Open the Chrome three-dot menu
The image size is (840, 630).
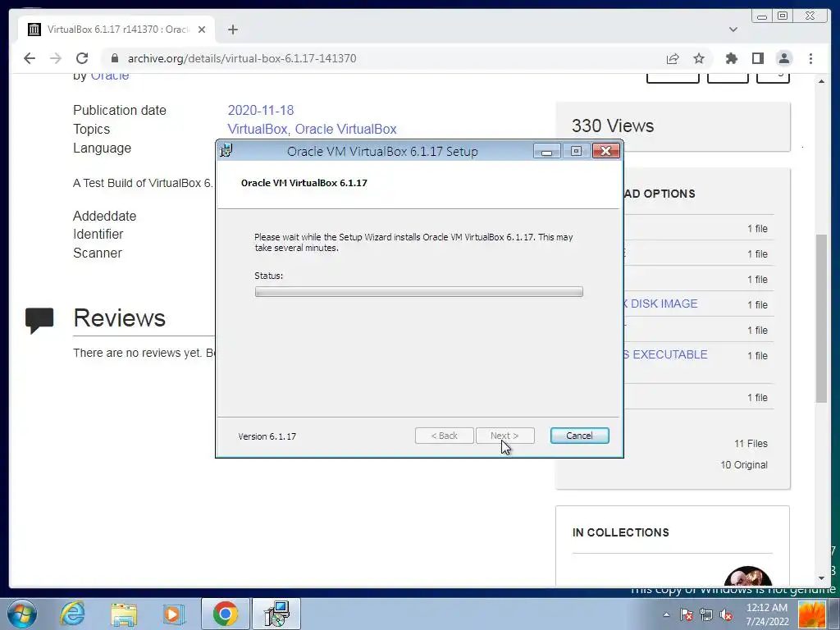[810, 58]
